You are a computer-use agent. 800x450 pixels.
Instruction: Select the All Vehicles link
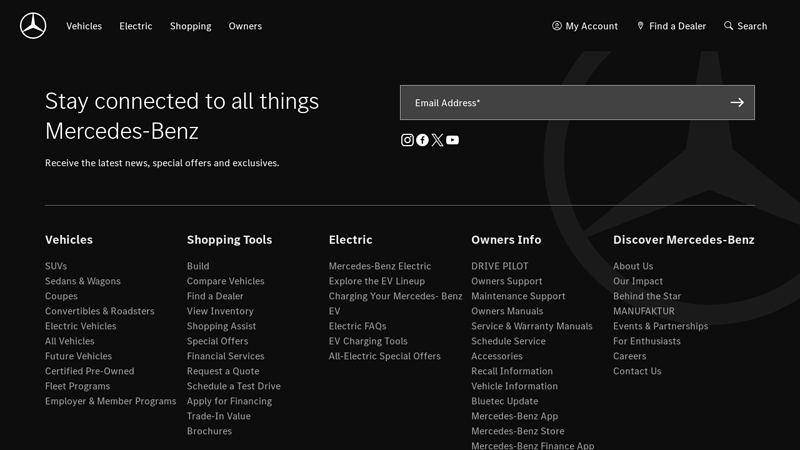pyautogui.click(x=69, y=341)
